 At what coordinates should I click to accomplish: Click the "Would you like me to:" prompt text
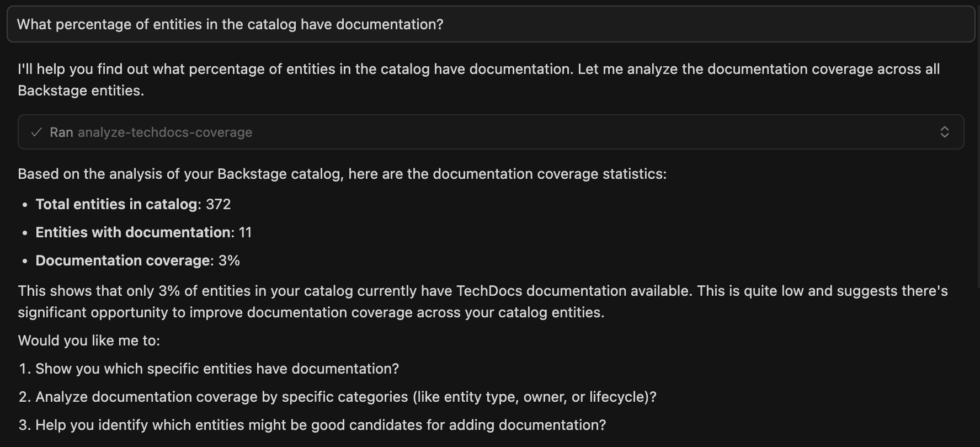coord(88,340)
